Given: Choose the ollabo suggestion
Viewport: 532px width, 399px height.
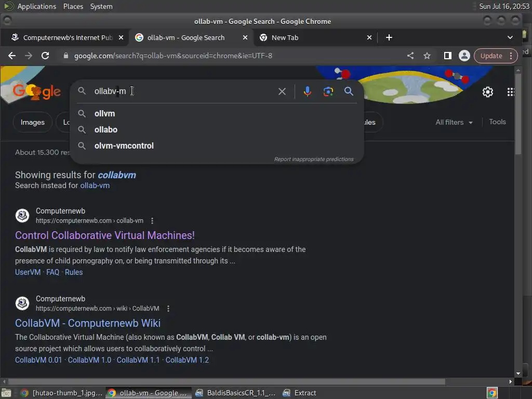Looking at the screenshot, I should pyautogui.click(x=217, y=129).
